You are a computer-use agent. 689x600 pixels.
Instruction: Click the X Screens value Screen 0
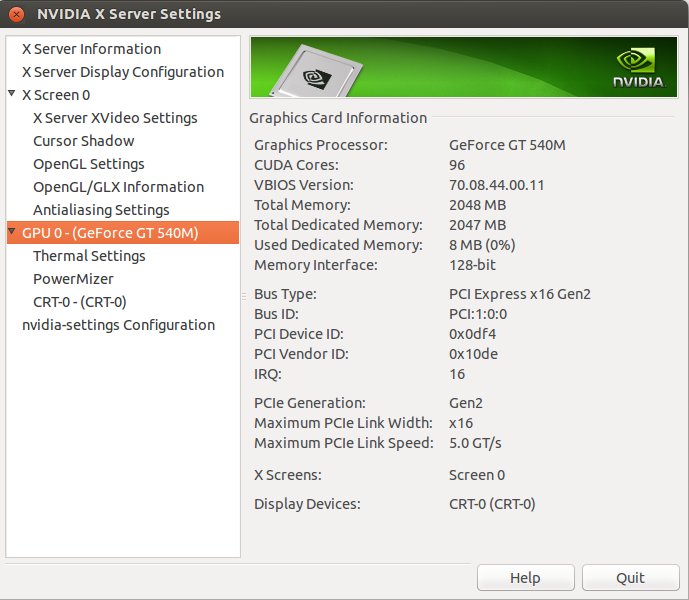click(x=477, y=475)
